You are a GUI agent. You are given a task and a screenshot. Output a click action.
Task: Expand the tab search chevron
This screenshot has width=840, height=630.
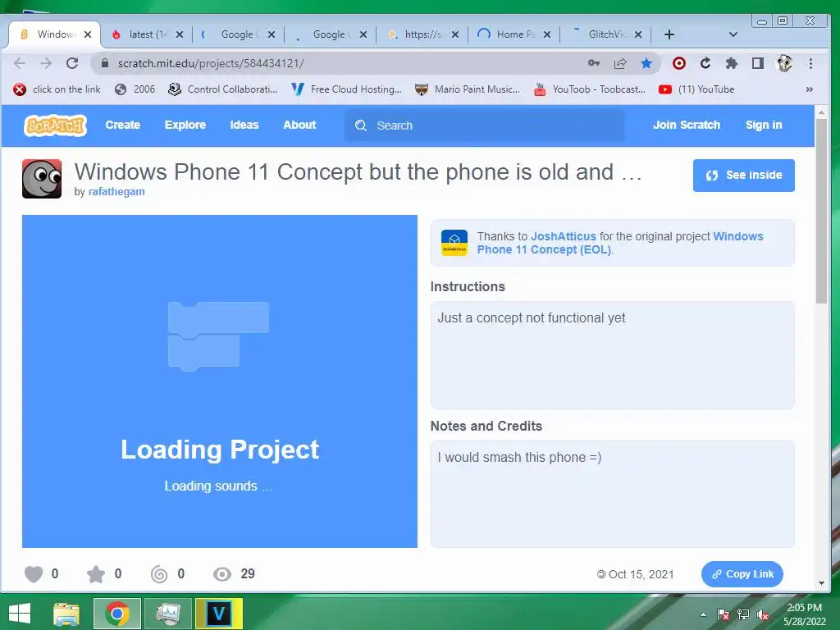point(733,34)
